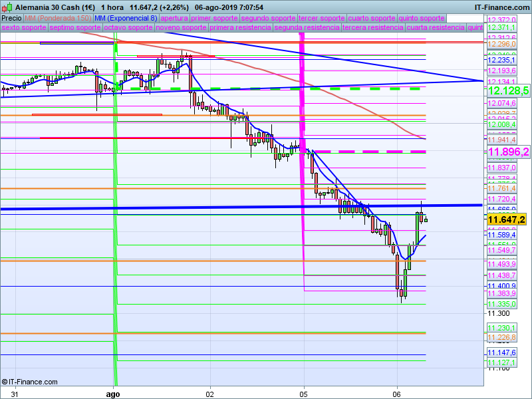Click the 11.941,4 axis label
The width and height of the screenshot is (532, 399).
502,140
